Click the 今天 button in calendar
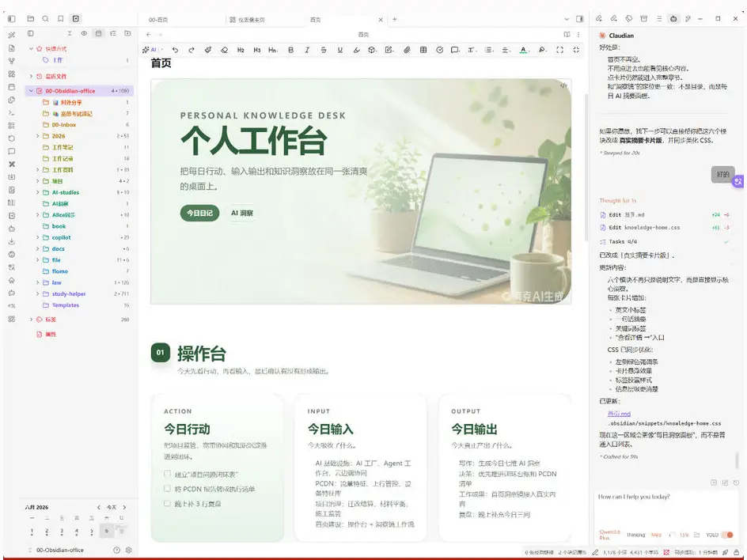This screenshot has width=747, height=560. [x=112, y=507]
